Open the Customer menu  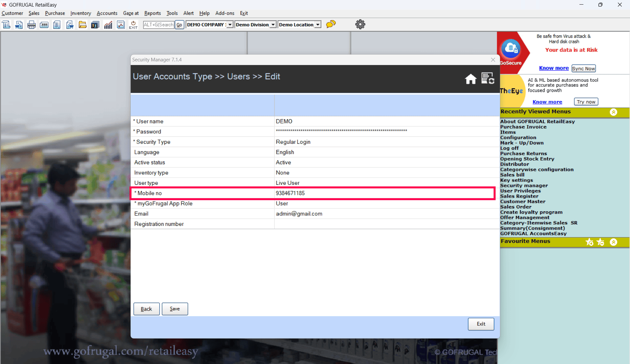click(12, 13)
